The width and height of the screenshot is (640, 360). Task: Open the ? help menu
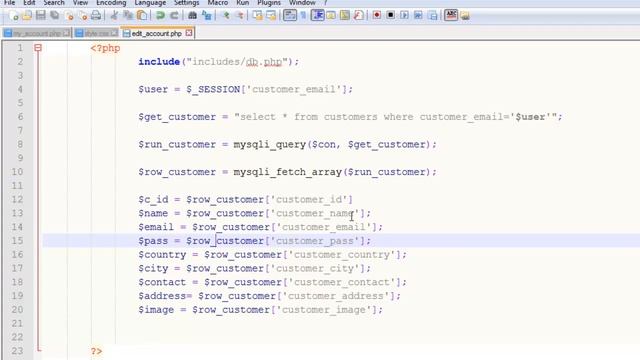(326, 3)
